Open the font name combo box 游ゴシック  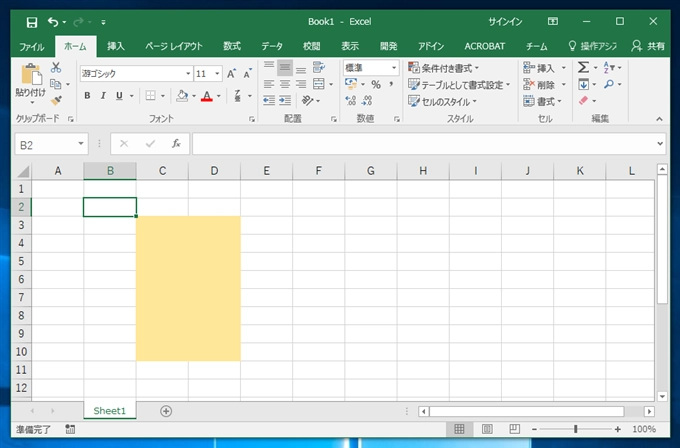click(x=136, y=74)
